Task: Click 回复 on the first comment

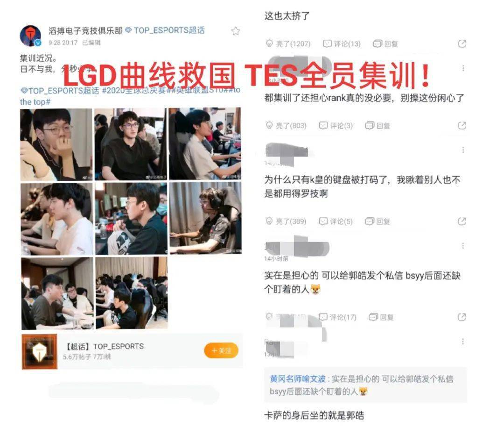Action: click(386, 43)
